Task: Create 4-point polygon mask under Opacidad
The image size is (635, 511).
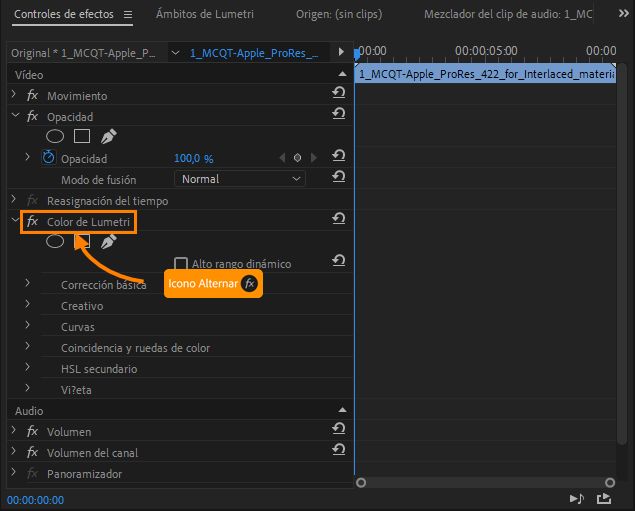Action: tap(82, 136)
